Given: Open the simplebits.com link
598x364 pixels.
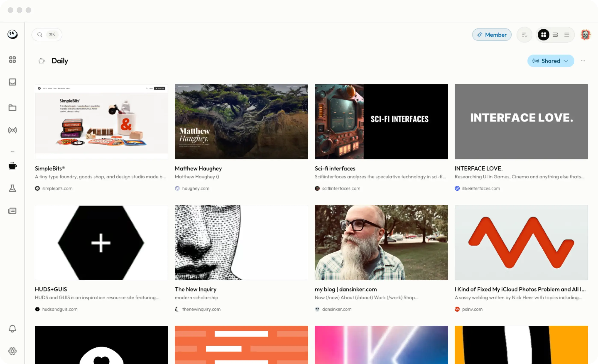Looking at the screenshot, I should [x=57, y=188].
